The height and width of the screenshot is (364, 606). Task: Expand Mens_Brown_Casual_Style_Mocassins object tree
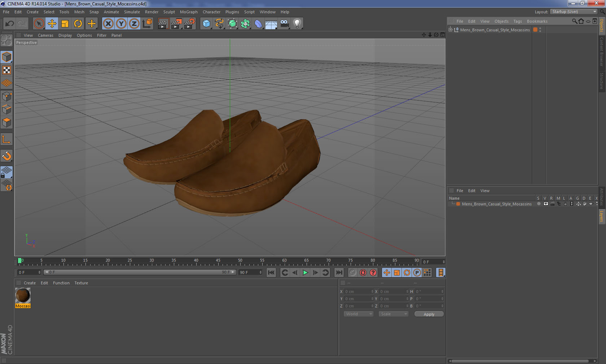pos(451,30)
